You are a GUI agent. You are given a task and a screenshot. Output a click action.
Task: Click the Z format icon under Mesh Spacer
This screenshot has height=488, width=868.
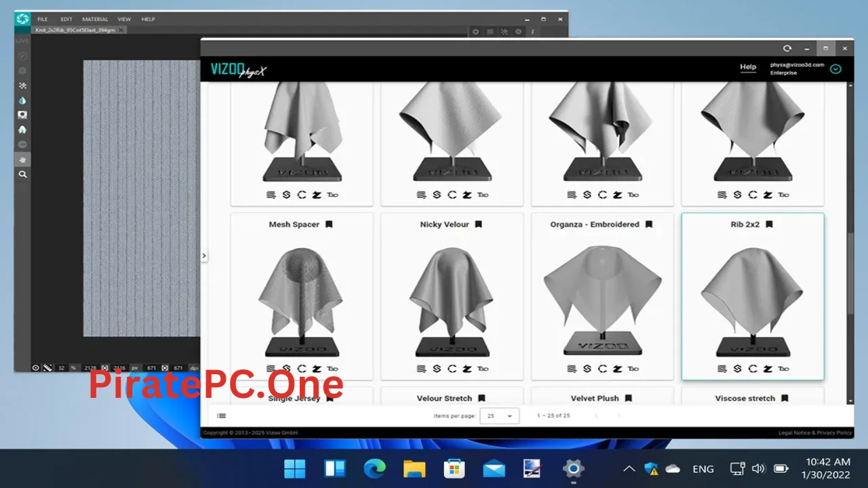click(316, 368)
